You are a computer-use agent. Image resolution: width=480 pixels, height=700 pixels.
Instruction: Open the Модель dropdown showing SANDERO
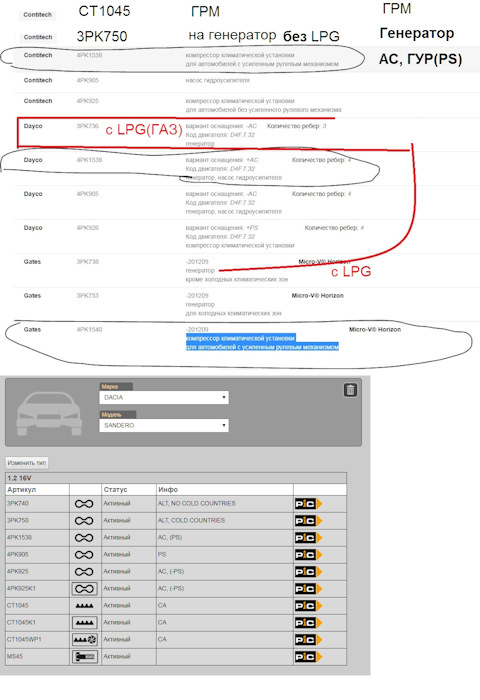coord(164,425)
